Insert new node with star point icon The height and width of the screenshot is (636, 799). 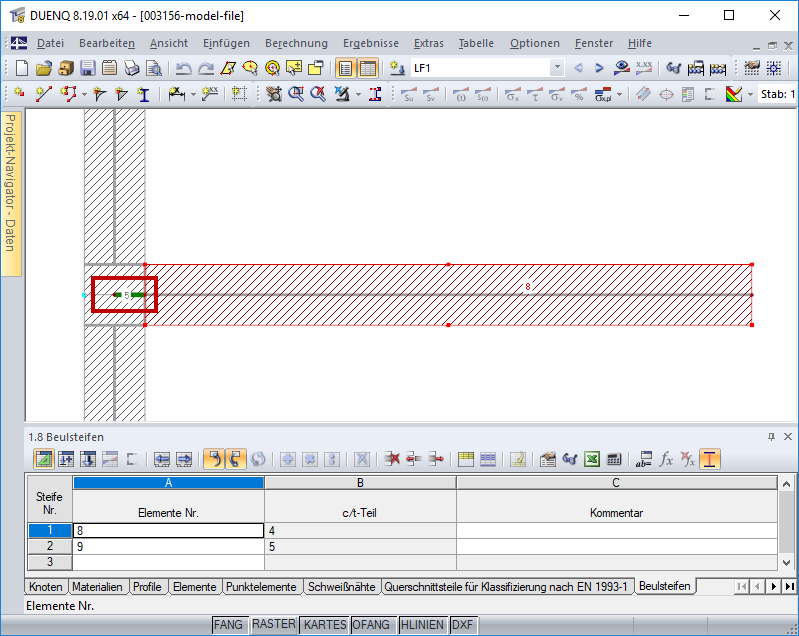20,94
